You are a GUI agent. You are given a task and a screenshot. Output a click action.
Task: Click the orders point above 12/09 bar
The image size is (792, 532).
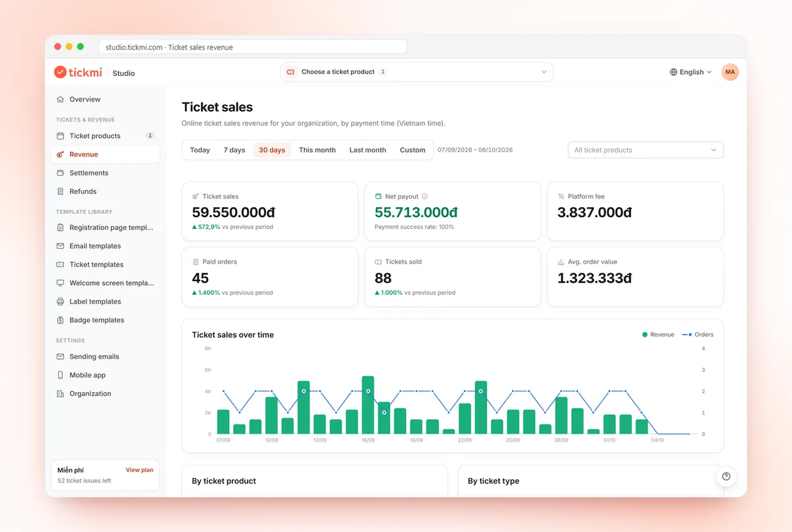[x=304, y=391]
